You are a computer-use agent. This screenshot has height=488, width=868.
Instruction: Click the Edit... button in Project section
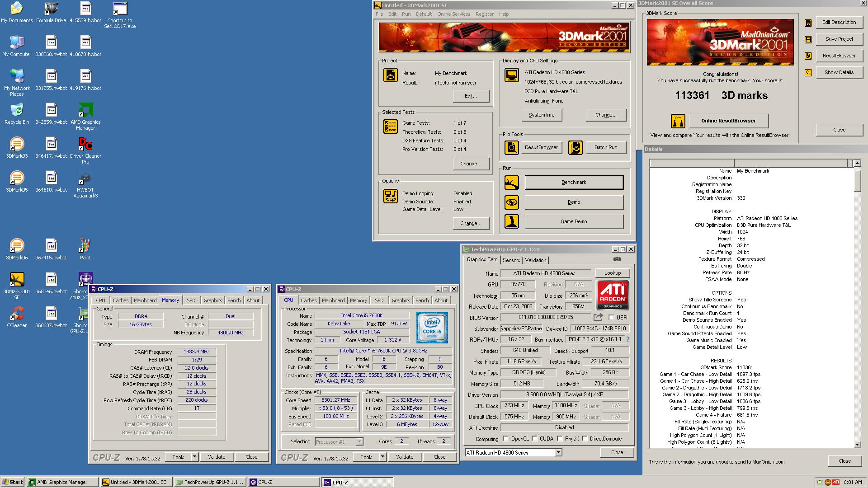click(471, 96)
